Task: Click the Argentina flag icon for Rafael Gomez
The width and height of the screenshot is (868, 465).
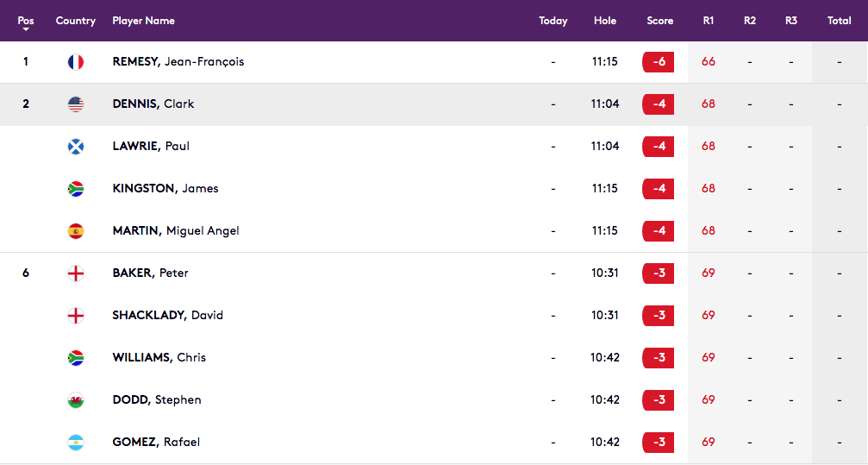Action: pos(76,443)
